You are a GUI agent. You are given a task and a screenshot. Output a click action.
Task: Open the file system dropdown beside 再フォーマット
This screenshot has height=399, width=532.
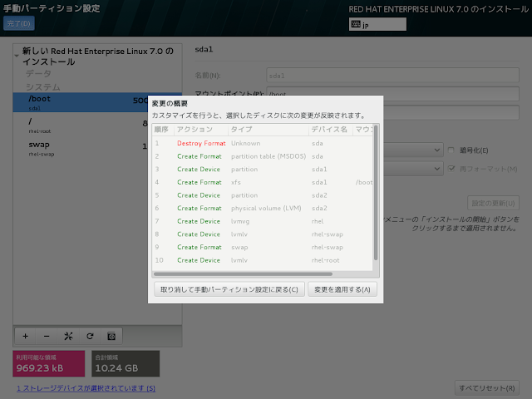(413, 169)
